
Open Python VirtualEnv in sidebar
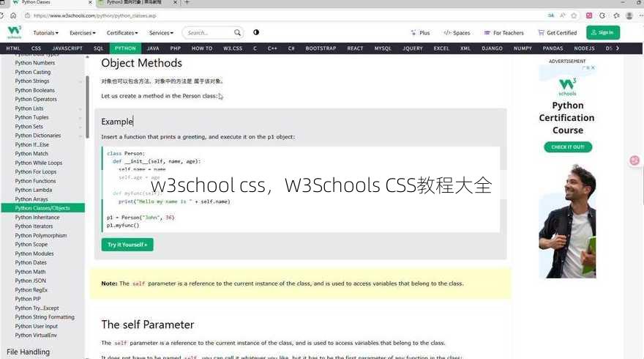click(36, 335)
